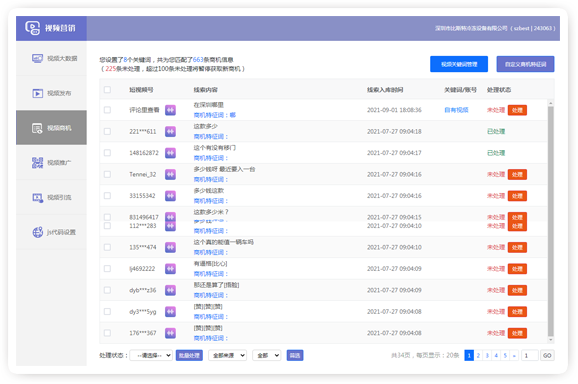Open the js代码设置 globe icon
The width and height of the screenshot is (578, 384).
pyautogui.click(x=37, y=232)
